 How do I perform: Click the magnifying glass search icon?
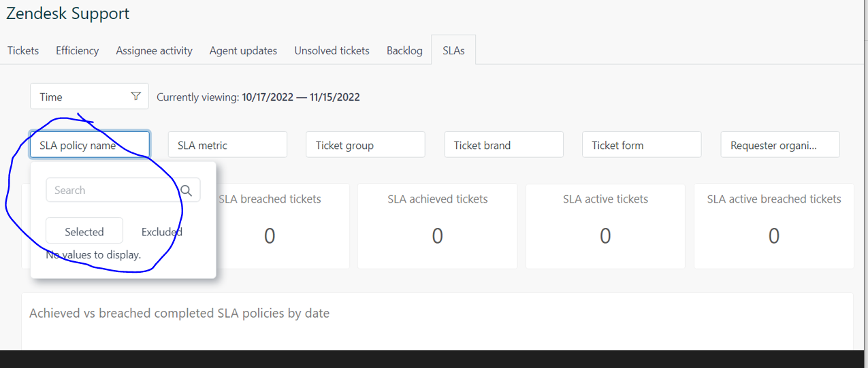coord(187,190)
